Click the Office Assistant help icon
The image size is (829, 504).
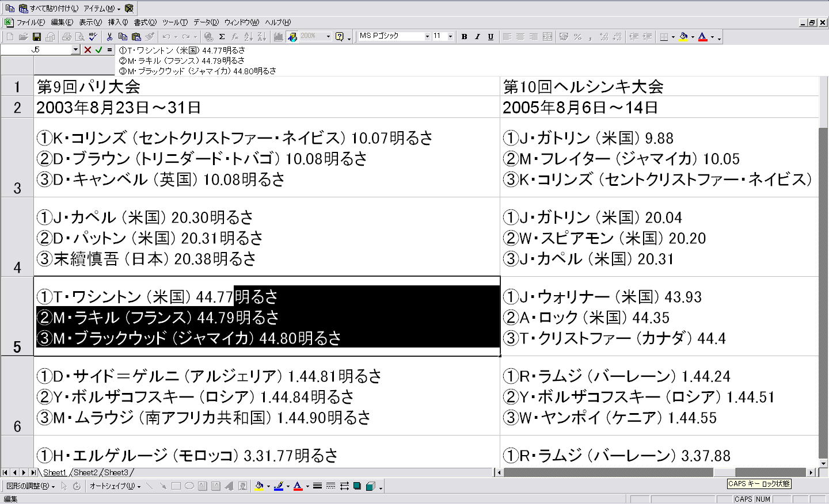(340, 37)
